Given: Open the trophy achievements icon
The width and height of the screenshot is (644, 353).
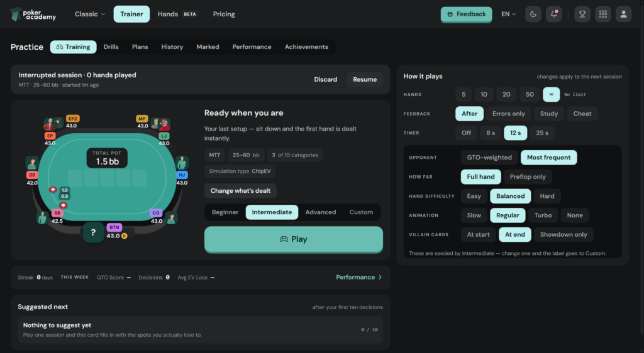Looking at the screenshot, I should 582,14.
